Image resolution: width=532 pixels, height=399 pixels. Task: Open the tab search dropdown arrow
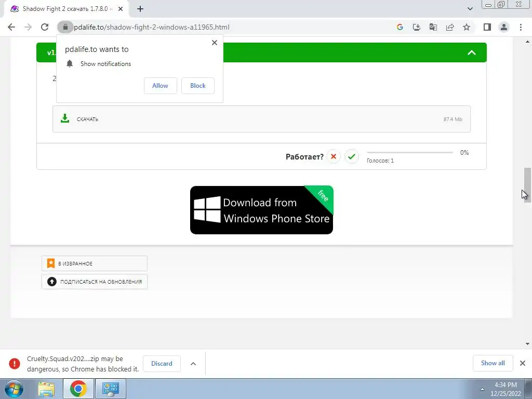[x=470, y=9]
